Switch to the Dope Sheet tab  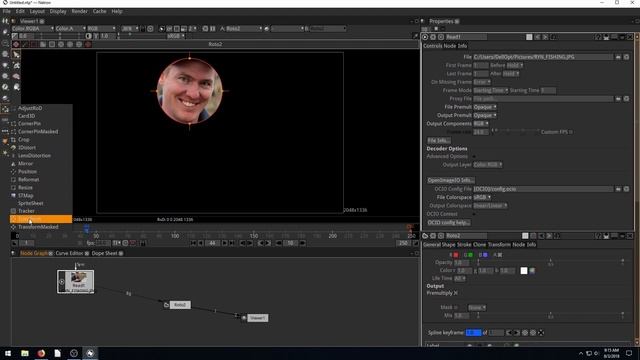[x=104, y=253]
